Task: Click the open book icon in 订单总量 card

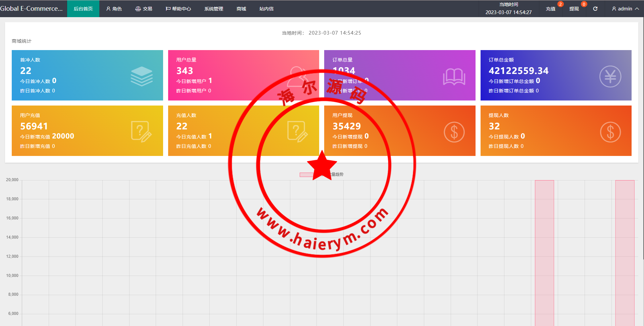Action: click(x=454, y=77)
